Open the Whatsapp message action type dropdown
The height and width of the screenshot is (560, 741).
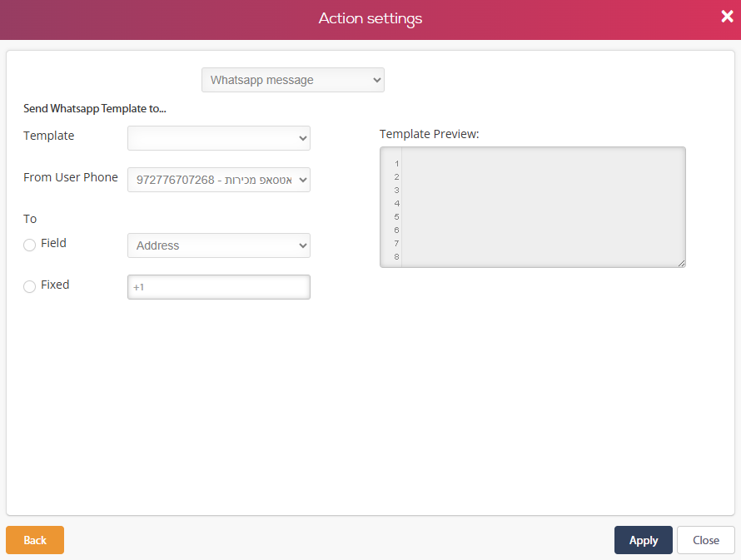click(x=292, y=80)
